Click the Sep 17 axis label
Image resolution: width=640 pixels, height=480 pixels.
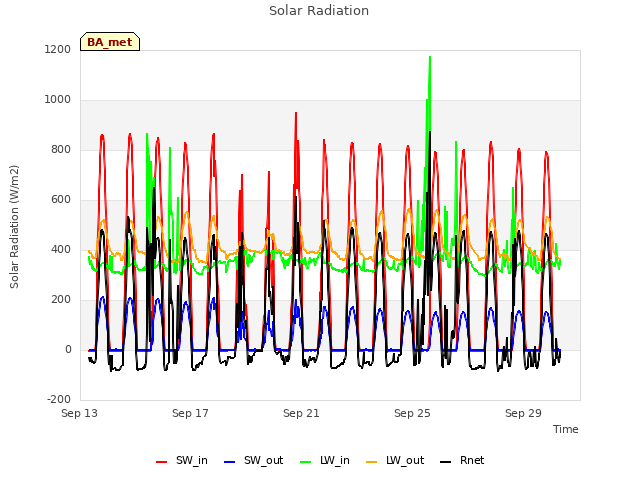[190, 413]
